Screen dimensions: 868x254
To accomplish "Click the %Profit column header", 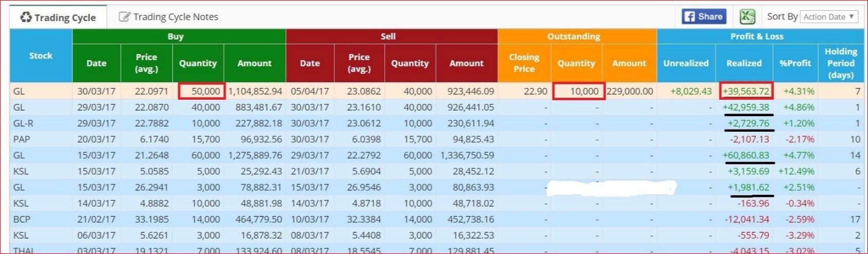I will [795, 63].
